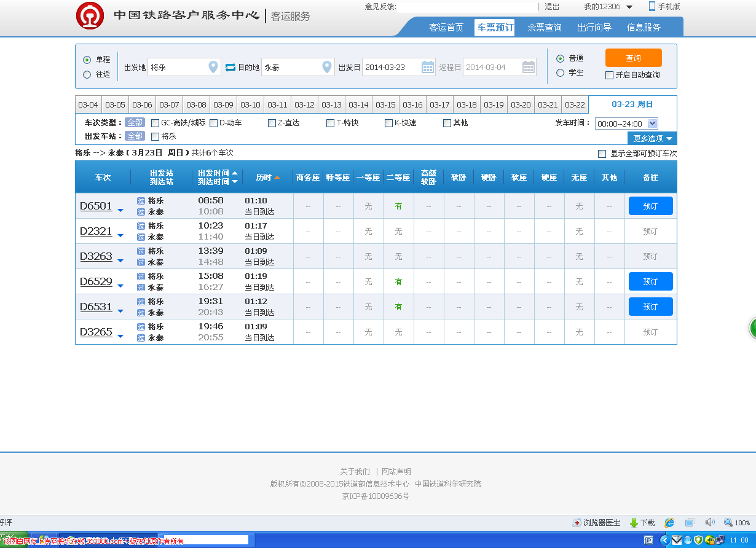Swap departure and destination stations
This screenshot has width=756, height=548.
(x=230, y=67)
